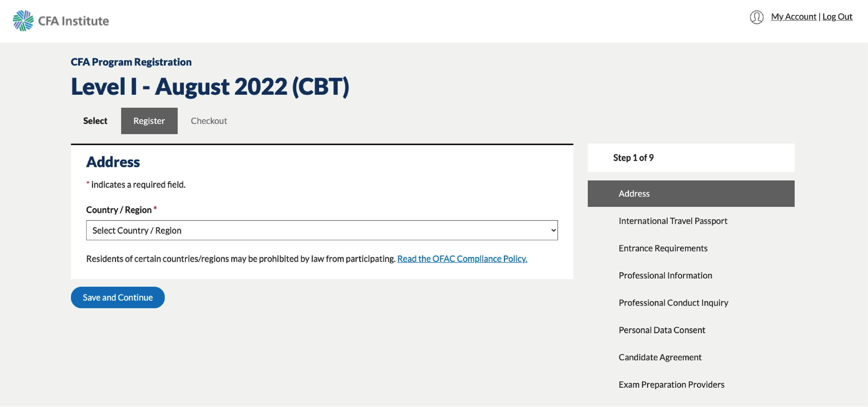Read the OFAC Compliance Policy link
Viewport: 868px width, 407px height.
pyautogui.click(x=462, y=259)
